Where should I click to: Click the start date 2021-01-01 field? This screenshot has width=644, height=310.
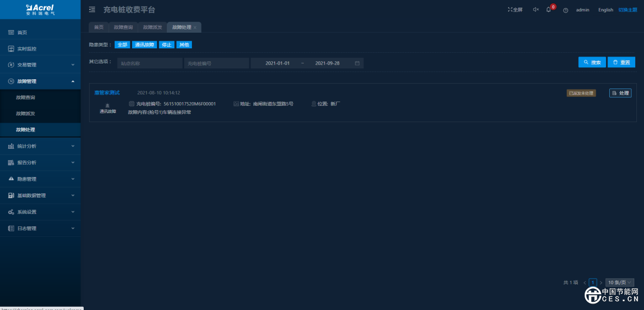[x=278, y=63]
